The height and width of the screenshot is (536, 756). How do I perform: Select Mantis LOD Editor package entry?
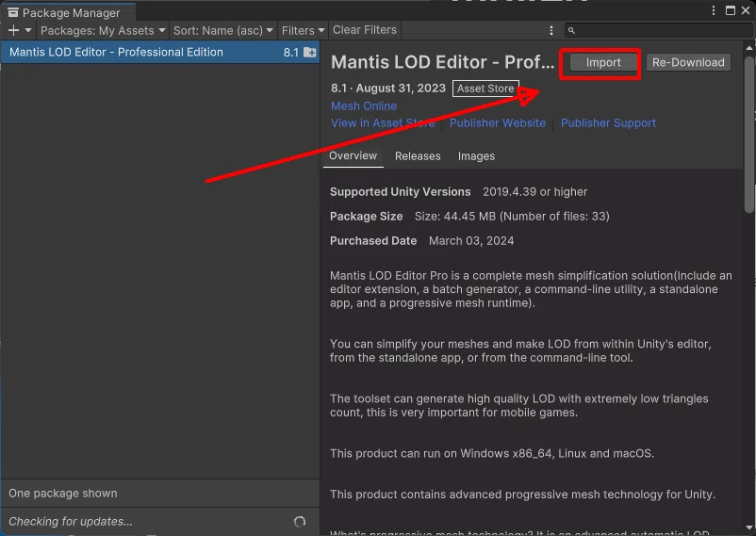coord(160,52)
